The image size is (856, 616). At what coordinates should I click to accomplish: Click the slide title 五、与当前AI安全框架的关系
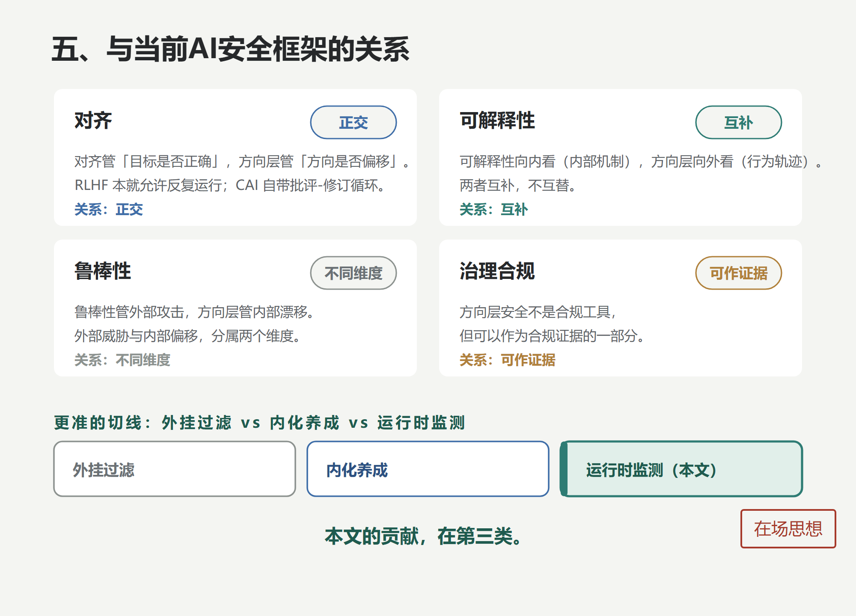click(x=231, y=49)
